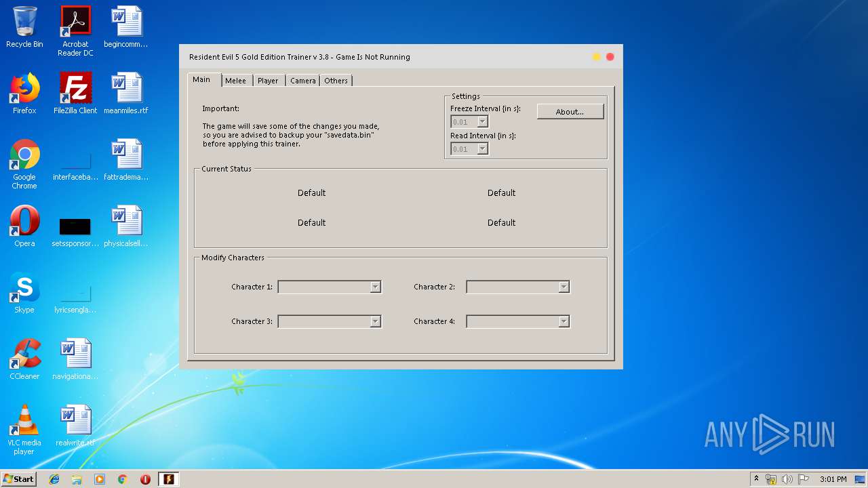
Task: Click the red close button of trainer
Action: pos(610,57)
